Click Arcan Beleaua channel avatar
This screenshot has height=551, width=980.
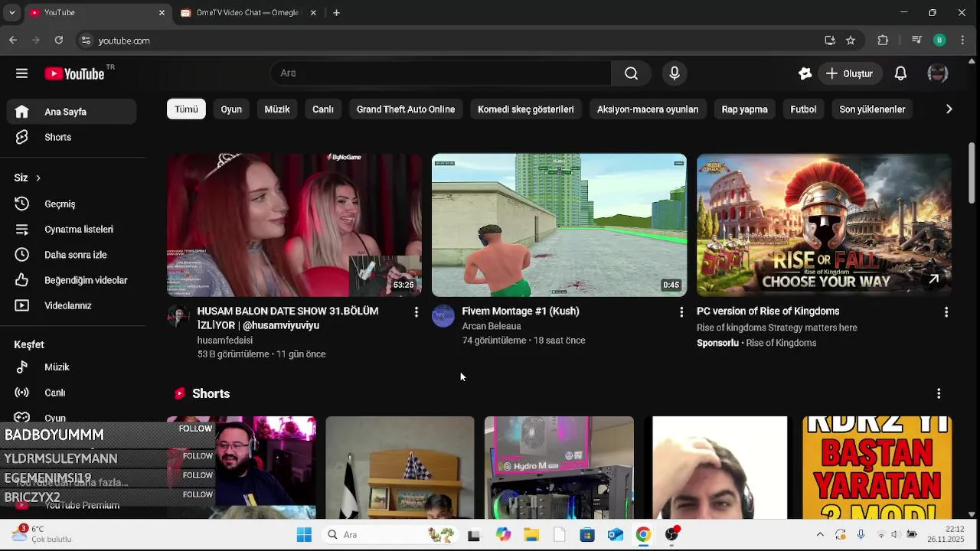443,316
